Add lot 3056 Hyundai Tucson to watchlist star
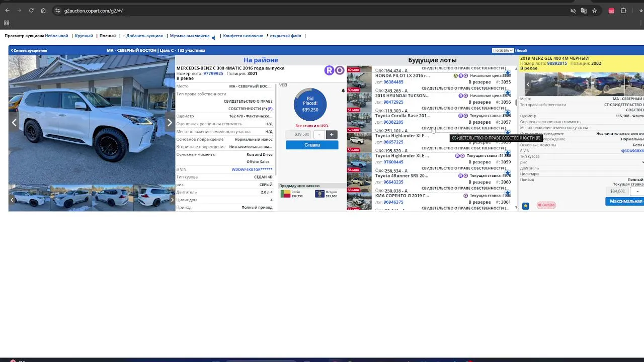 click(x=508, y=93)
